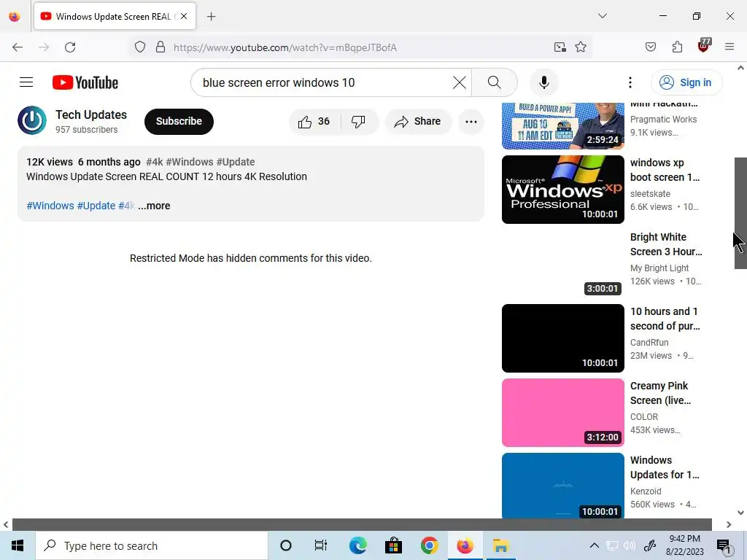Sign in to YouTube
Screen dimensions: 747x560
(686, 82)
